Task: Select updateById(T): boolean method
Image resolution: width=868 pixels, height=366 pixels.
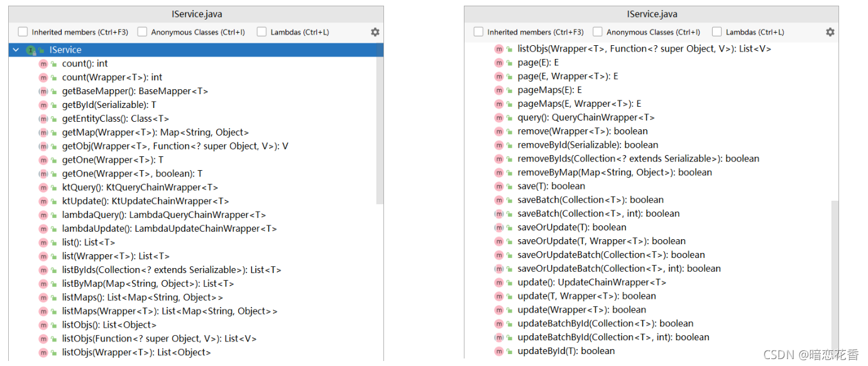Action: coord(566,351)
